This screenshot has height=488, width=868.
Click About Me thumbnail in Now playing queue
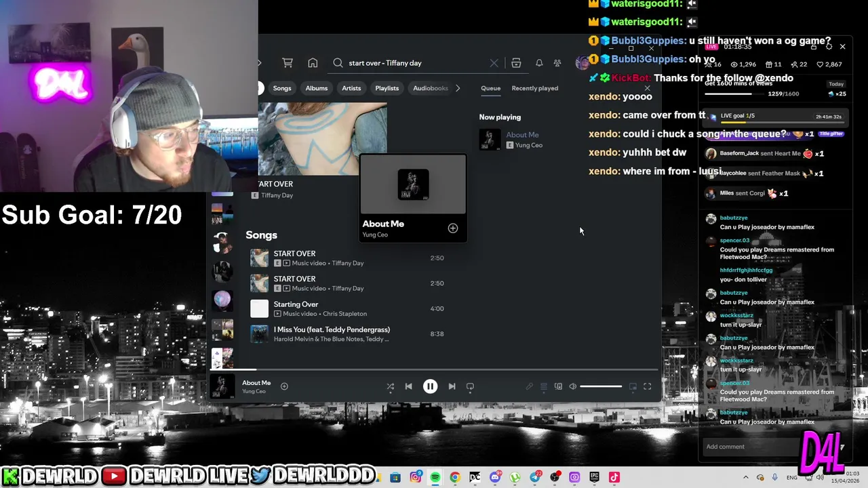(490, 140)
